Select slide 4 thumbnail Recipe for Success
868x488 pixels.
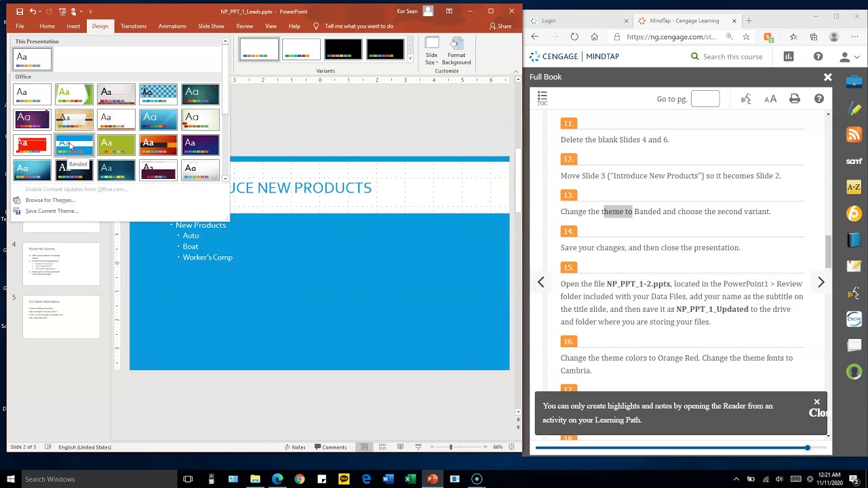[x=61, y=264]
